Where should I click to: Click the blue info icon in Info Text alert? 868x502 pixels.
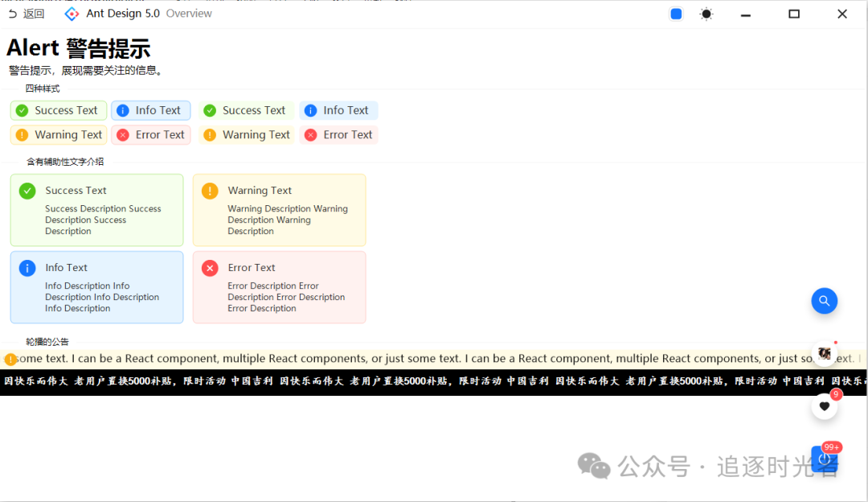(x=27, y=268)
